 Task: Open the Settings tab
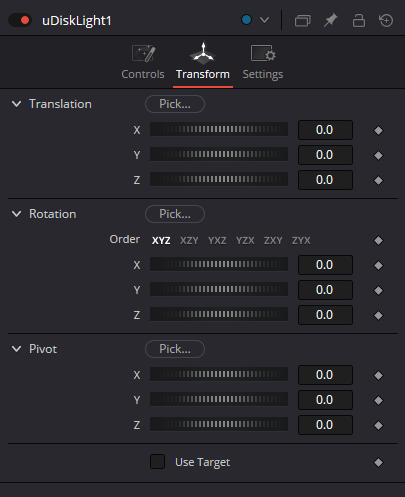(x=263, y=62)
